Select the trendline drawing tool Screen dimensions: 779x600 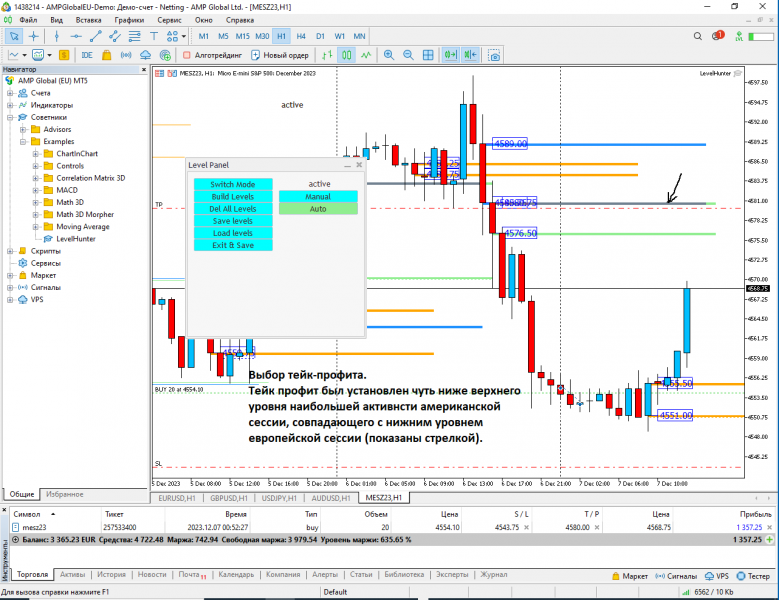pyautogui.click(x=95, y=36)
